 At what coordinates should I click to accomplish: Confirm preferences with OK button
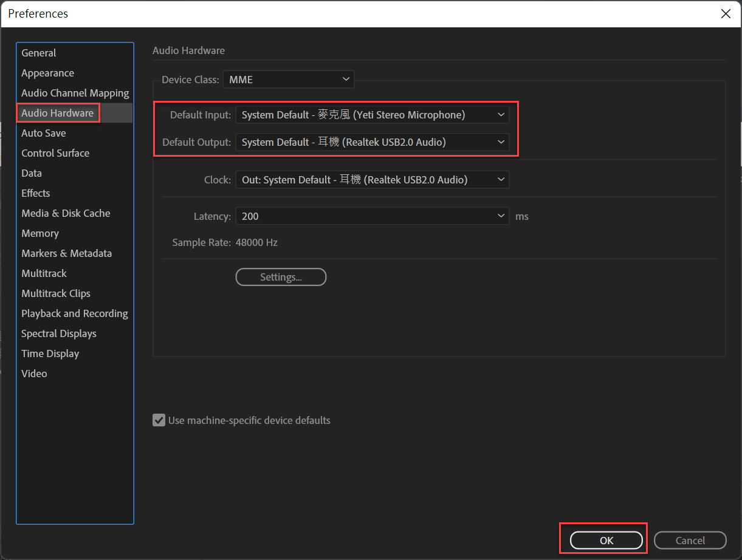606,541
